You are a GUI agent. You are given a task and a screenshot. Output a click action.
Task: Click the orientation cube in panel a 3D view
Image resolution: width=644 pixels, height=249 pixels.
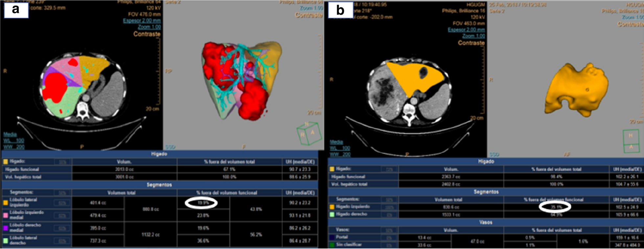pyautogui.click(x=309, y=133)
